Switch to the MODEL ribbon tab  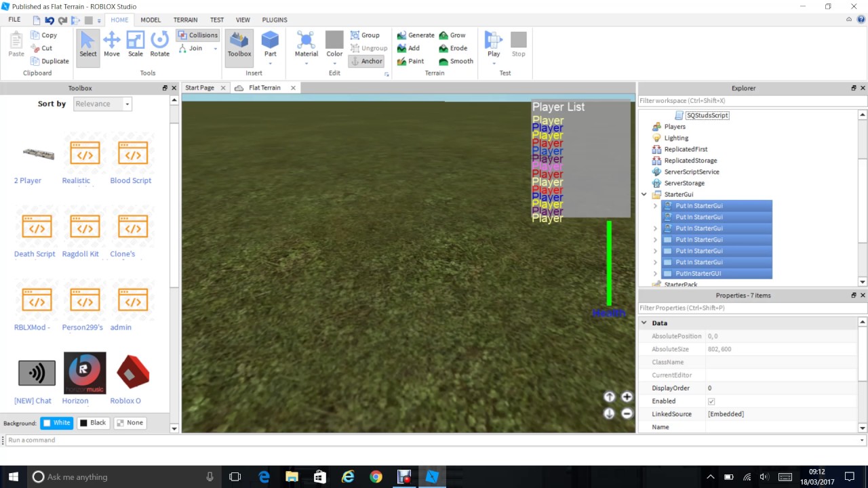pos(151,20)
